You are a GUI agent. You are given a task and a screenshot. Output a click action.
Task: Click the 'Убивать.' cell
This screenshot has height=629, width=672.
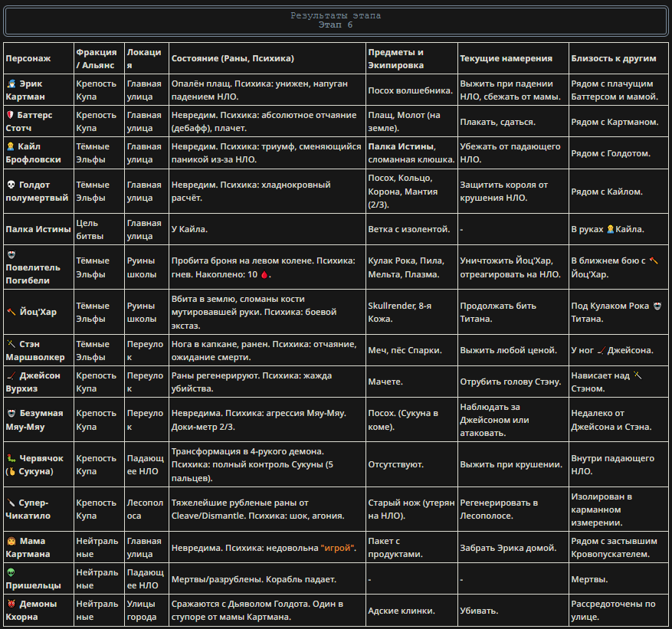click(x=513, y=610)
